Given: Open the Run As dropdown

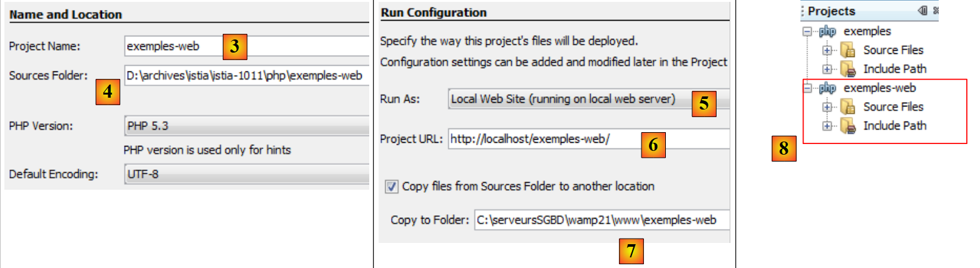Looking at the screenshot, I should pos(588,99).
